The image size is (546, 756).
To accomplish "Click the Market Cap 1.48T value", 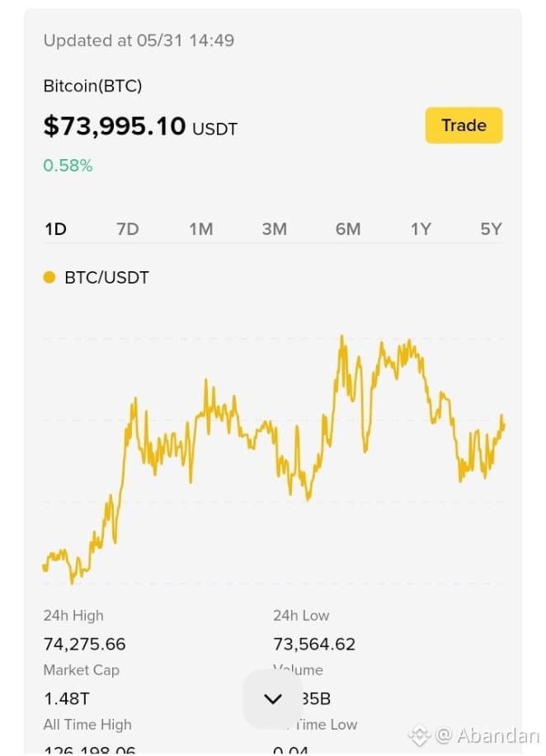I will click(x=67, y=698).
